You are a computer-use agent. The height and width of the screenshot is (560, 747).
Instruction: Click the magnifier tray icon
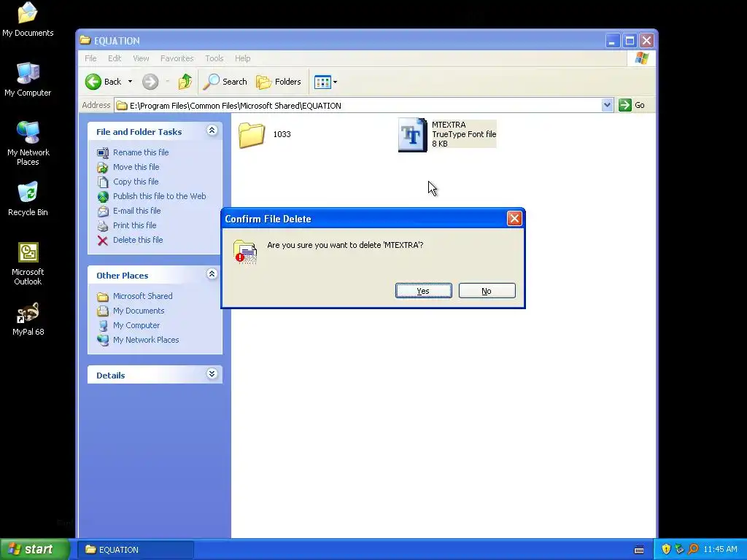point(693,549)
